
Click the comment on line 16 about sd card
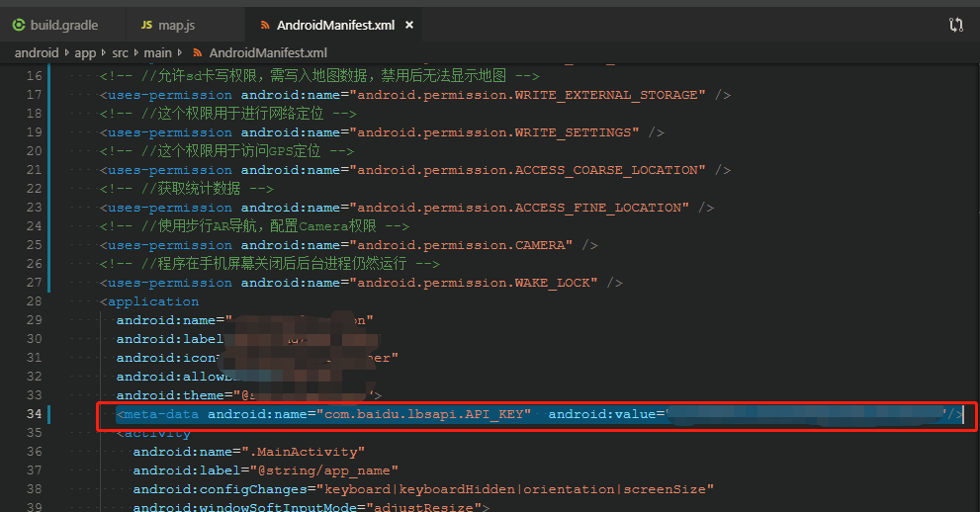click(319, 76)
